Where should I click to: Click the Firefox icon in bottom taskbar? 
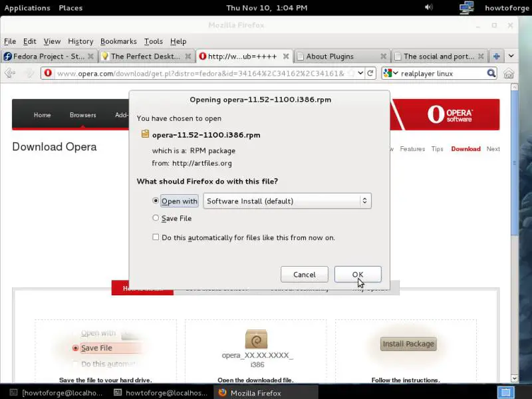(223, 392)
